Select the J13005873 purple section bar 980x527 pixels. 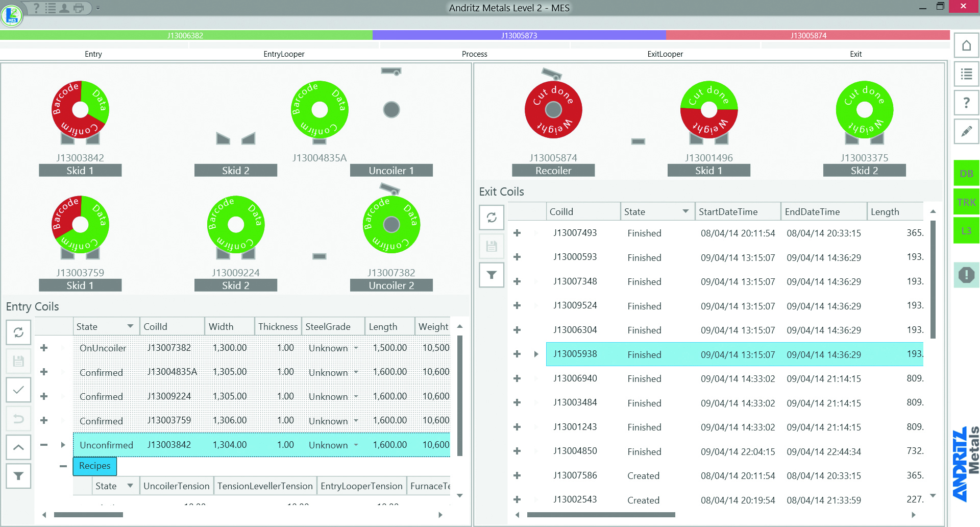coord(519,35)
